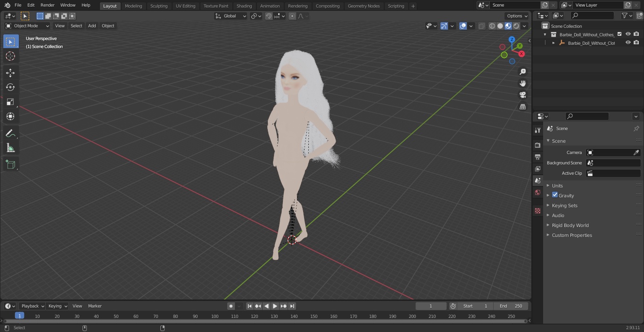Open the pivot point dropdown
This screenshot has height=332, width=644.
click(x=256, y=16)
